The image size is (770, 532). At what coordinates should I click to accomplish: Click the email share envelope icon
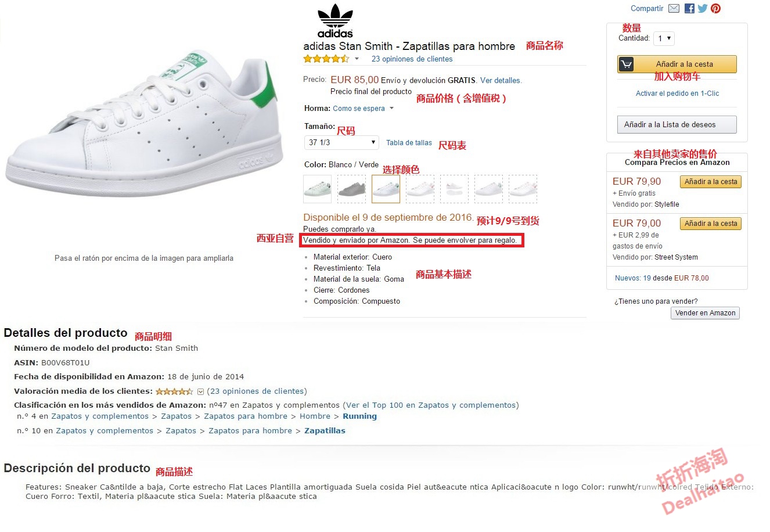point(674,9)
